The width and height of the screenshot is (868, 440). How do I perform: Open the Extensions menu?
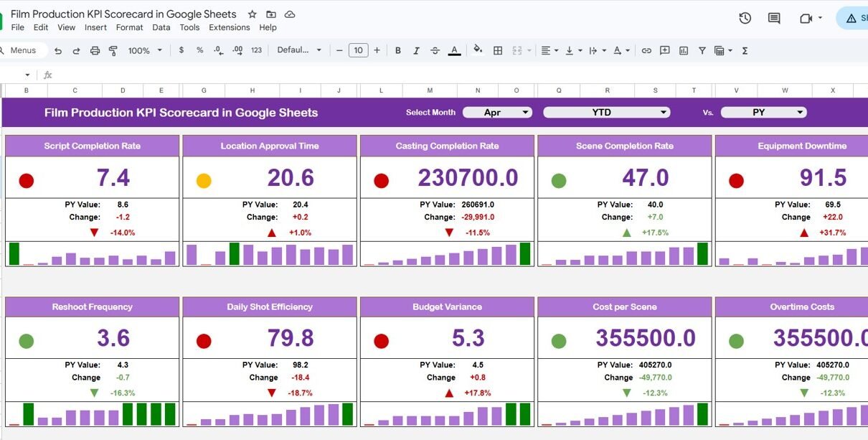point(229,27)
